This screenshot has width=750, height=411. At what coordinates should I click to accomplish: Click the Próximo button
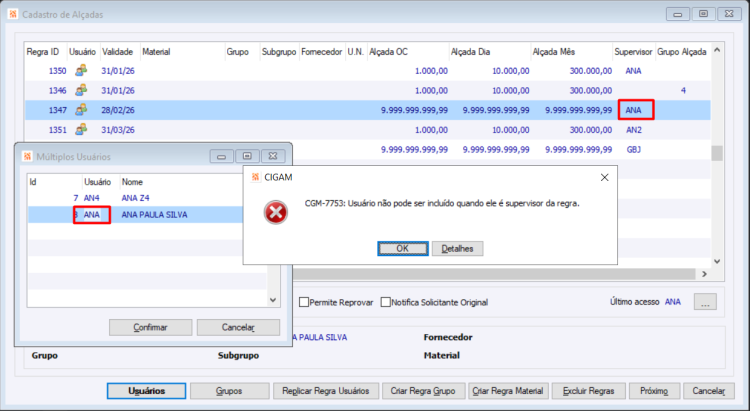[654, 391]
